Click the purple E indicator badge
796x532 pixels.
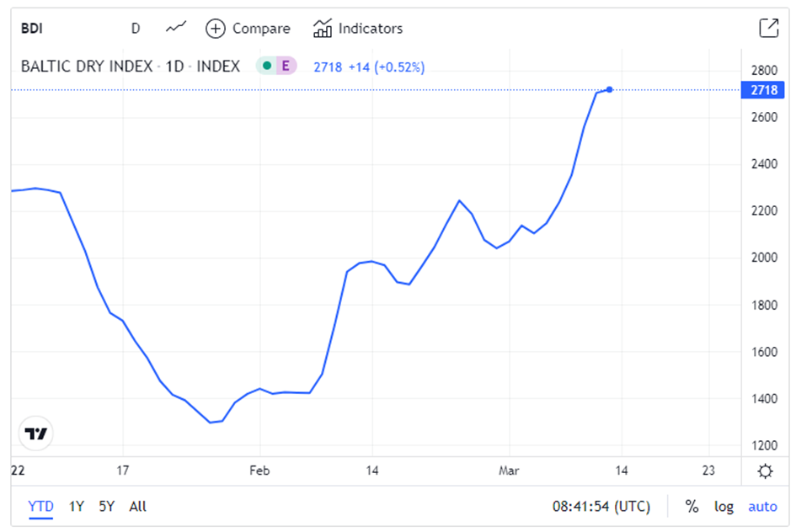(286, 66)
